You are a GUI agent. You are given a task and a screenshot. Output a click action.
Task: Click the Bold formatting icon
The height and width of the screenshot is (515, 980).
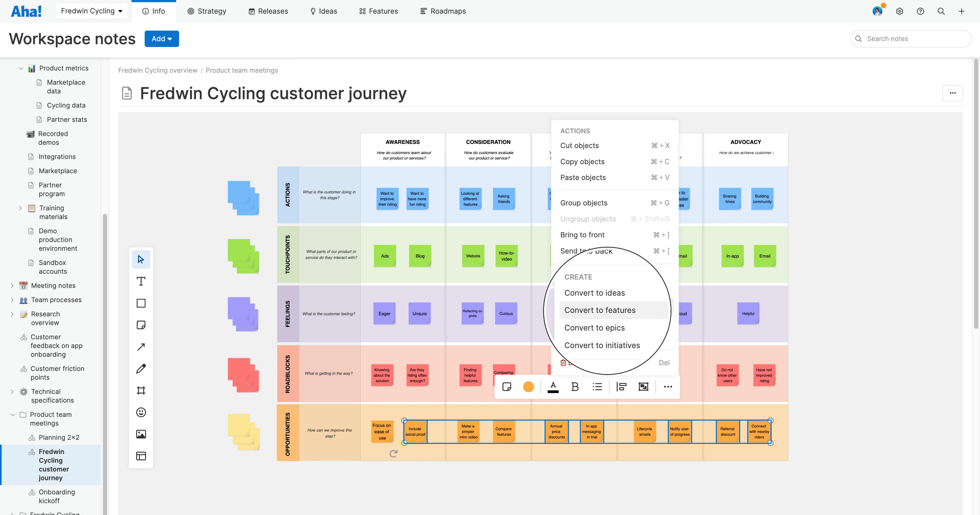575,387
